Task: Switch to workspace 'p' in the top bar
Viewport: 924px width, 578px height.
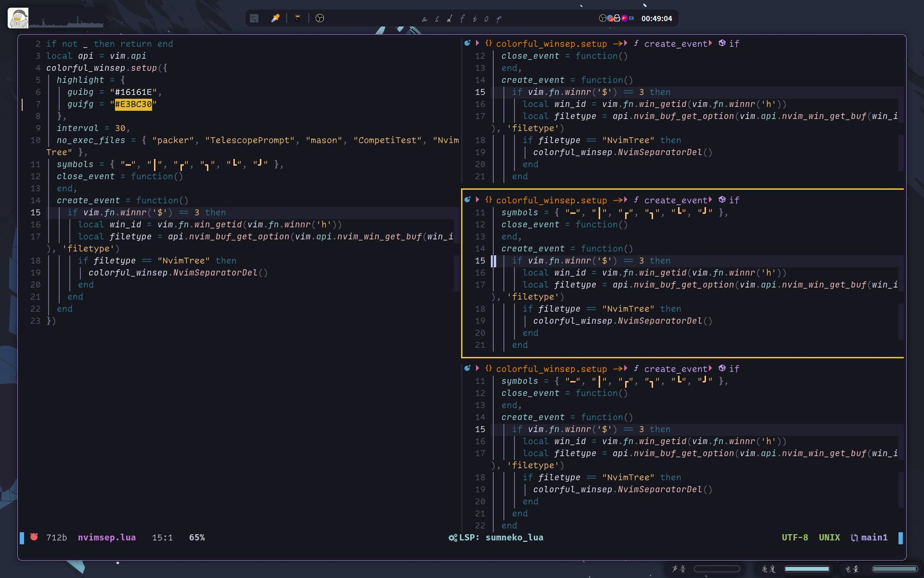Action: click(x=499, y=19)
